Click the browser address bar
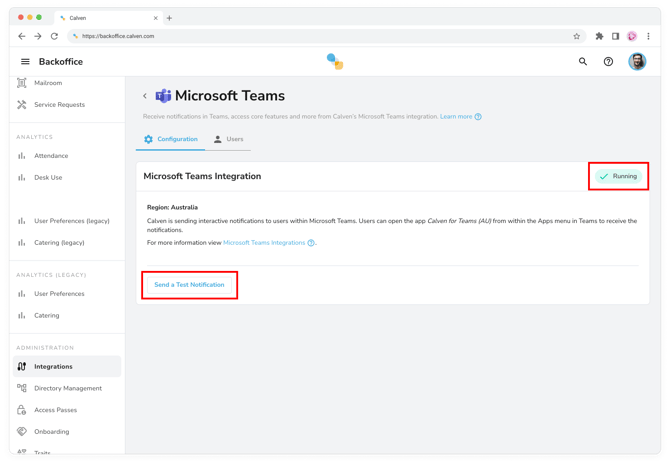 click(320, 36)
